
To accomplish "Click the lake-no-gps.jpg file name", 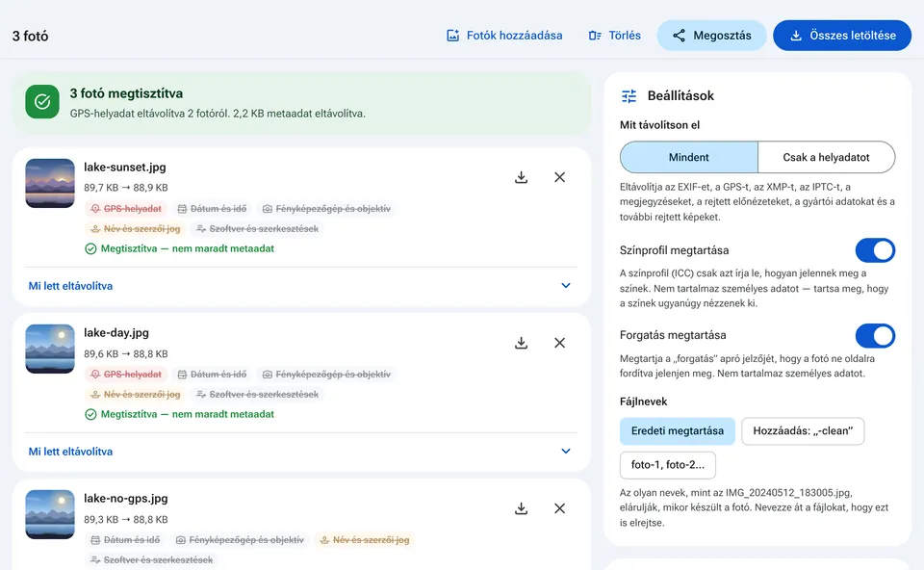I will point(125,499).
